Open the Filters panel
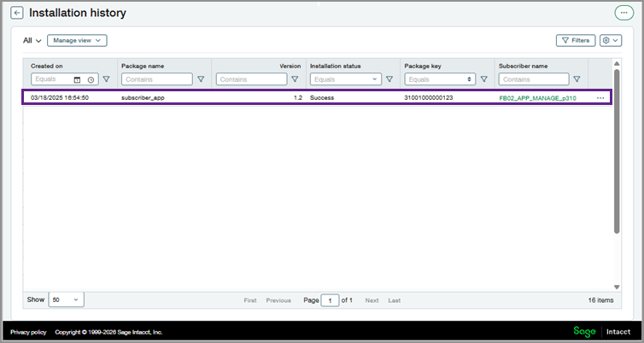 click(576, 40)
